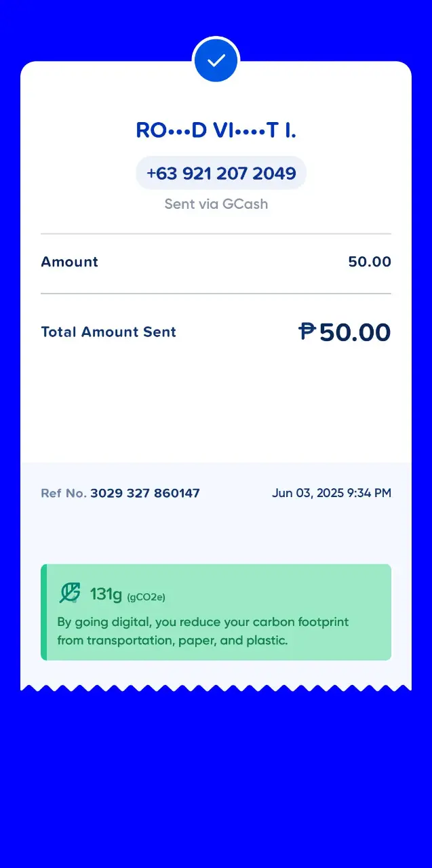Click the Sent via GCash text
The width and height of the screenshot is (432, 868).
pos(216,204)
